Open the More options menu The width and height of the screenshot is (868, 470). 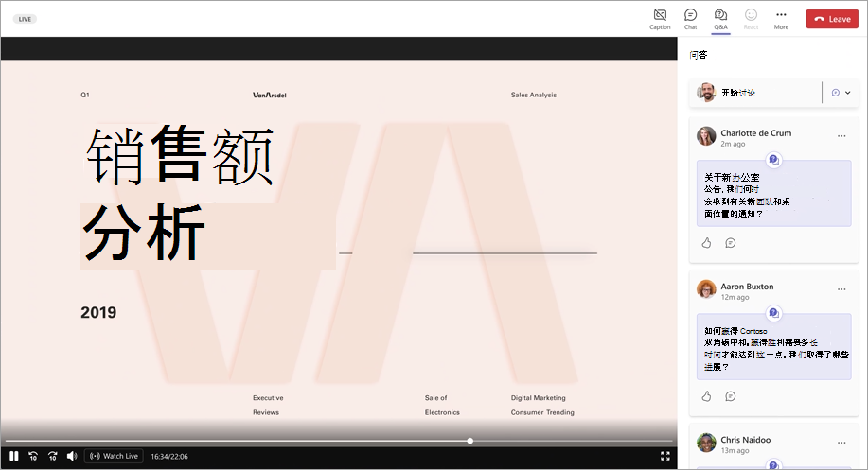click(x=781, y=19)
